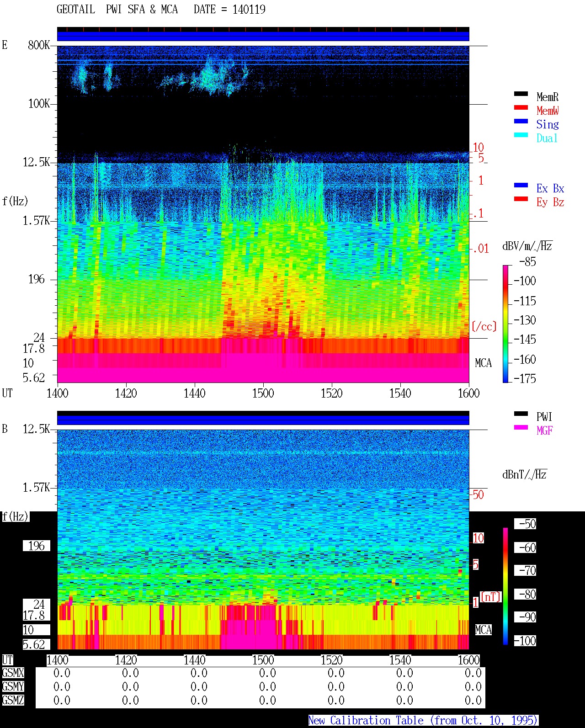Click the dBnT magnetic field color bar
This screenshot has width=585, height=728.
(505, 586)
